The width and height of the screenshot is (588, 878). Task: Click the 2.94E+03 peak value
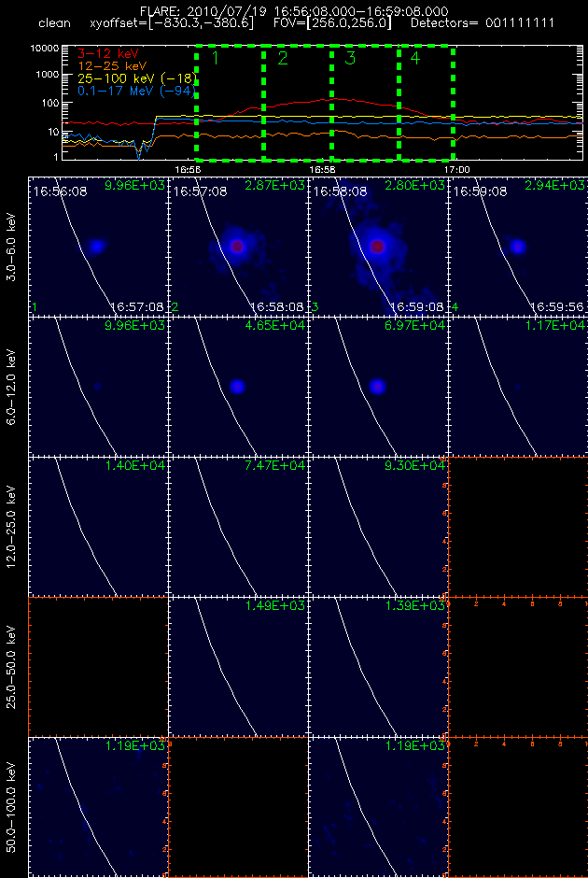[555, 185]
